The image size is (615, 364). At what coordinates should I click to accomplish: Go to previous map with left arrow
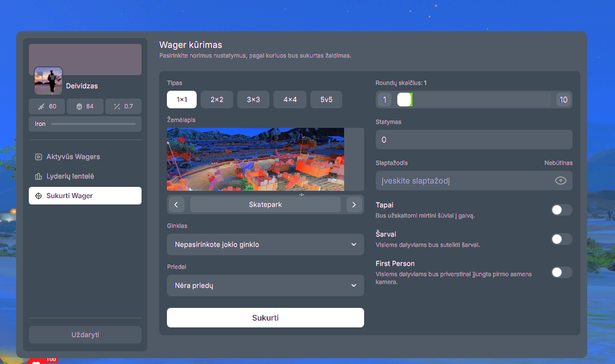pyautogui.click(x=176, y=204)
